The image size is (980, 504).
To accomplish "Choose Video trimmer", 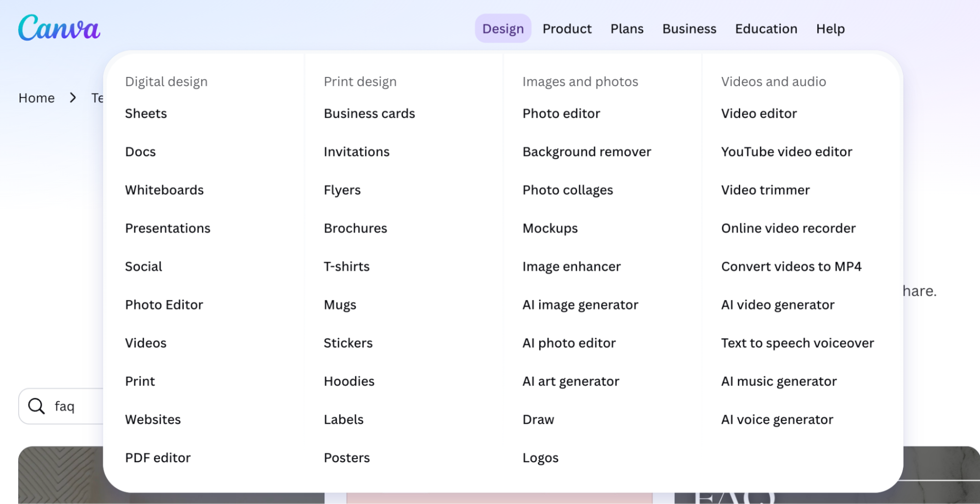I will [x=765, y=190].
